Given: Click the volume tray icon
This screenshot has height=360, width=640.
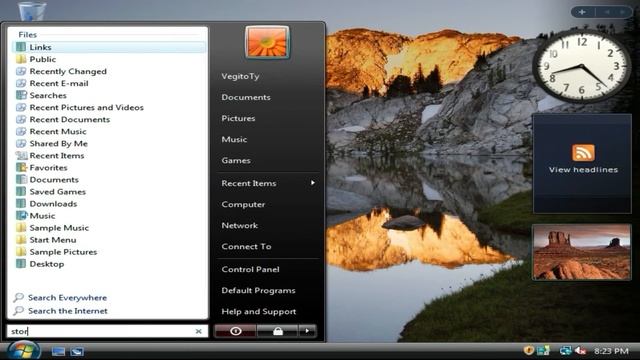Looking at the screenshot, I should (x=580, y=351).
